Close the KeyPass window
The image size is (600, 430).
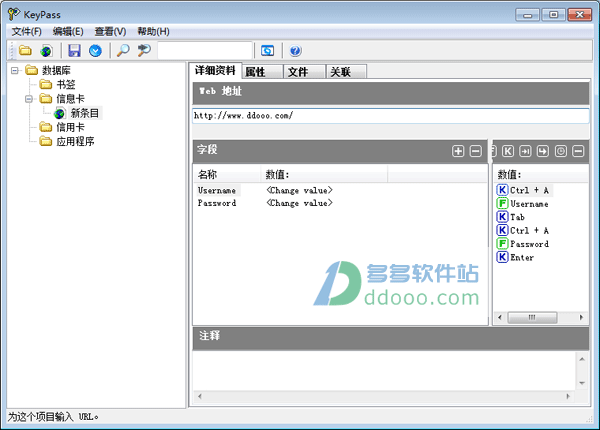tap(580, 15)
